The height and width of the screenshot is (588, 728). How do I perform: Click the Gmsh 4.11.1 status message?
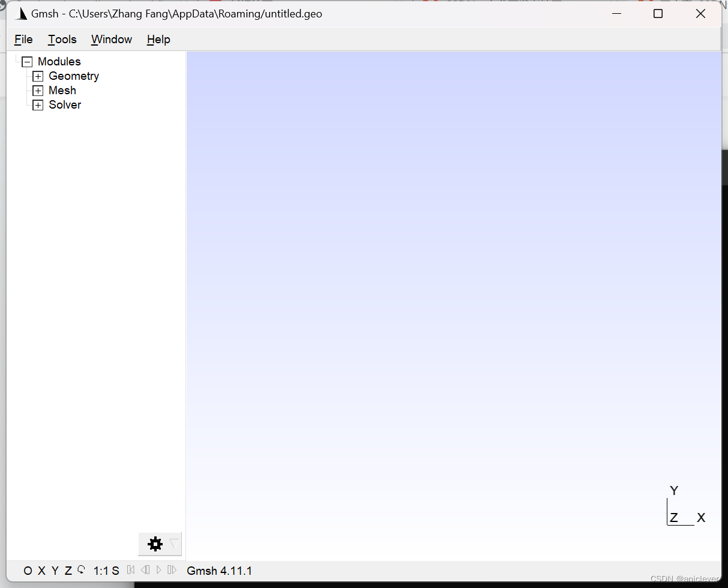tap(220, 571)
